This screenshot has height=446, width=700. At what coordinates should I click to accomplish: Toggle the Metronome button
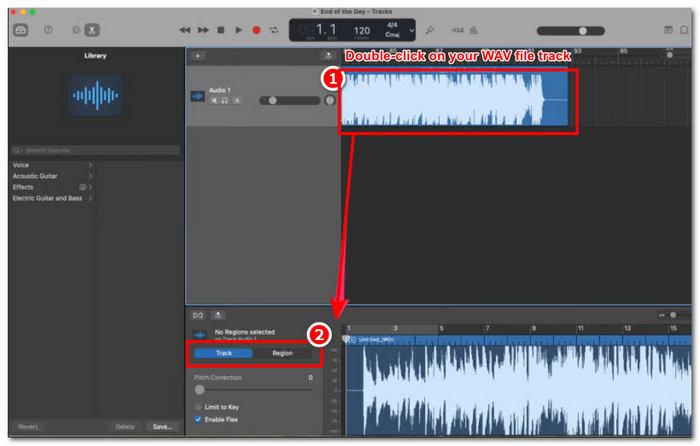(474, 30)
